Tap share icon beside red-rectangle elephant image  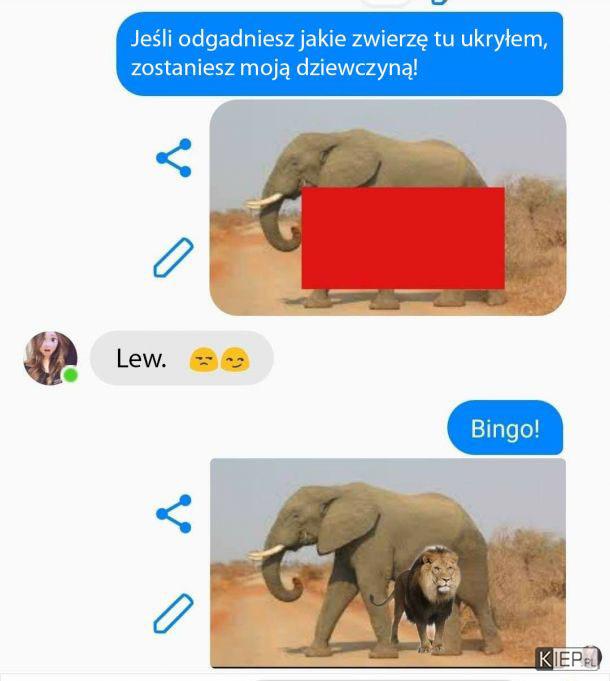174,158
